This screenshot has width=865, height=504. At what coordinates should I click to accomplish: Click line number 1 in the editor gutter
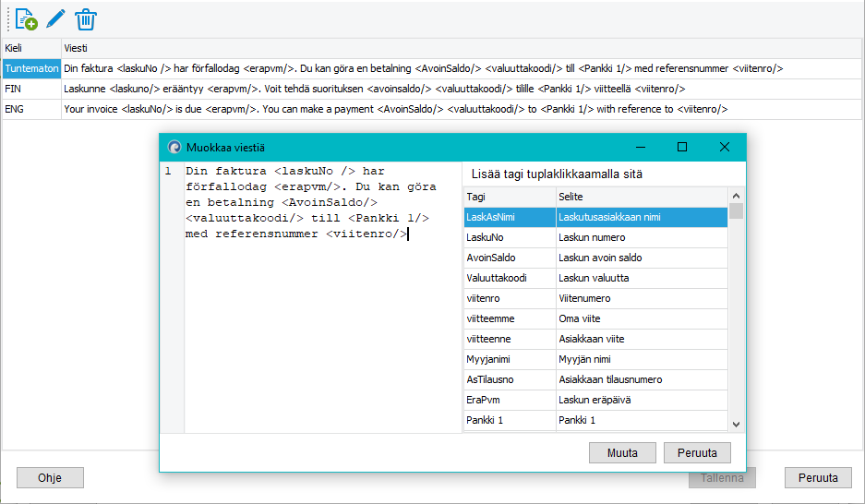tap(168, 172)
